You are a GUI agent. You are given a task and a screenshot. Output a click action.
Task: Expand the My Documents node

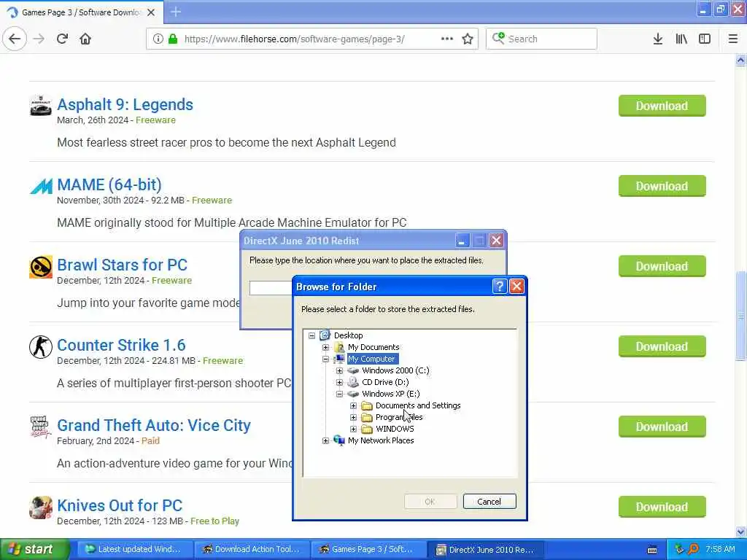click(x=326, y=347)
